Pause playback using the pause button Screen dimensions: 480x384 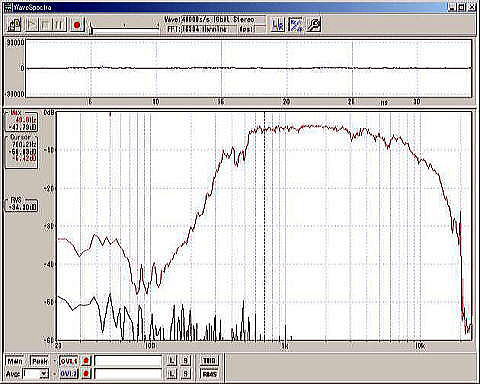tap(59, 25)
